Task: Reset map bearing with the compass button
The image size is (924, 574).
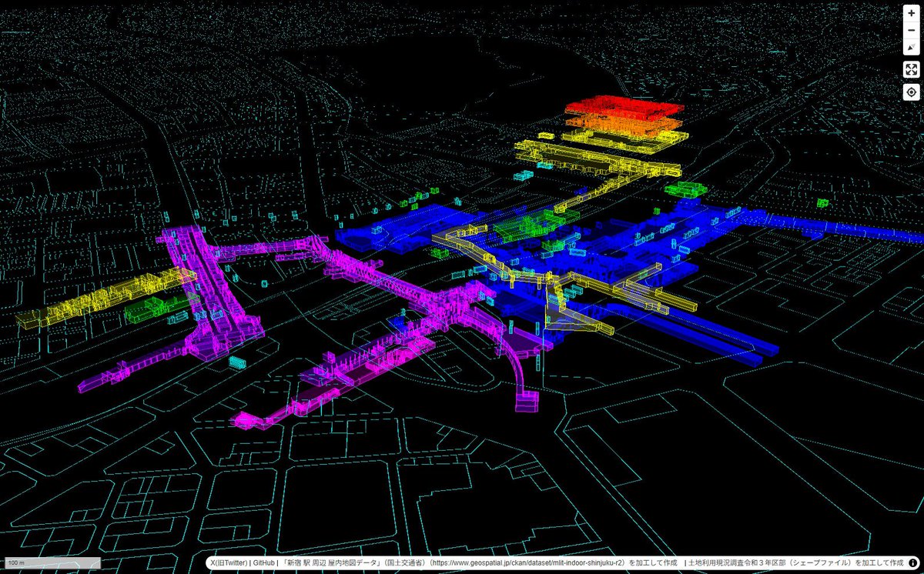Action: (912, 46)
